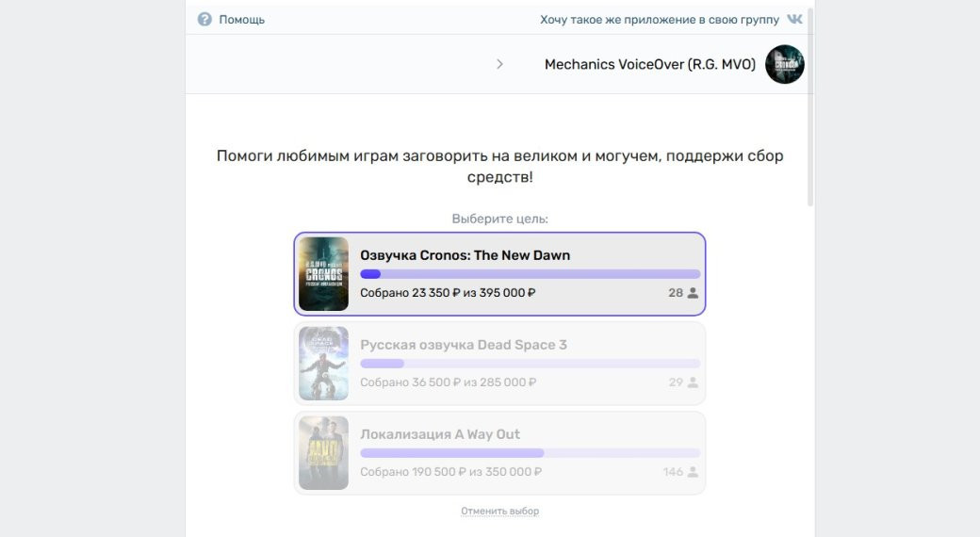Image resolution: width=980 pixels, height=537 pixels.
Task: Click the vertical page scrollbar
Action: pyautogui.click(x=810, y=104)
